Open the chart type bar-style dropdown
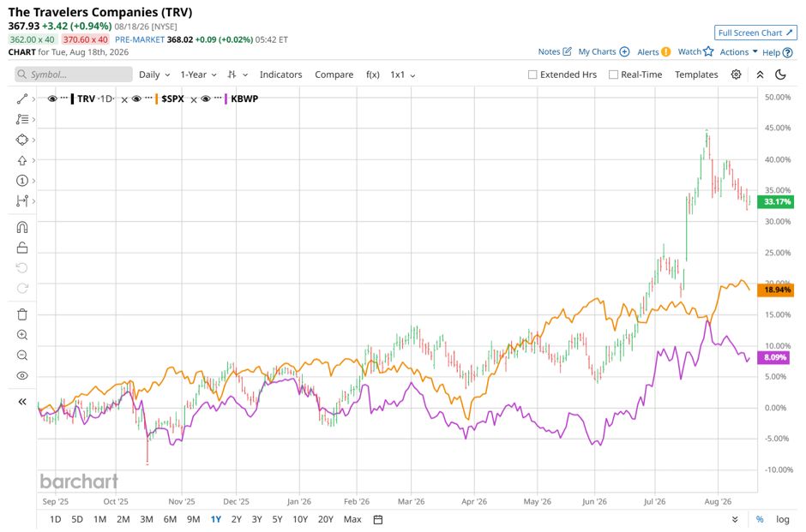806x532 pixels. pyautogui.click(x=238, y=75)
